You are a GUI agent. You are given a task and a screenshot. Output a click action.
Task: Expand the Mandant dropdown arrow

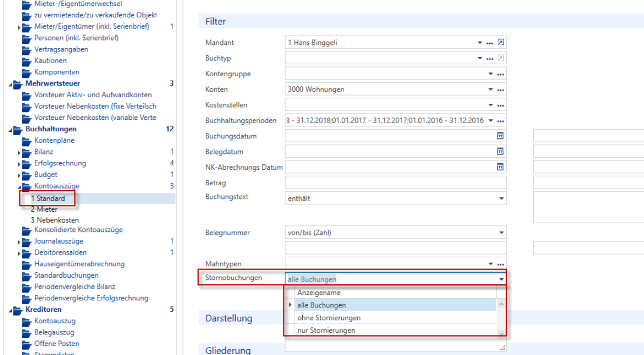(x=479, y=43)
